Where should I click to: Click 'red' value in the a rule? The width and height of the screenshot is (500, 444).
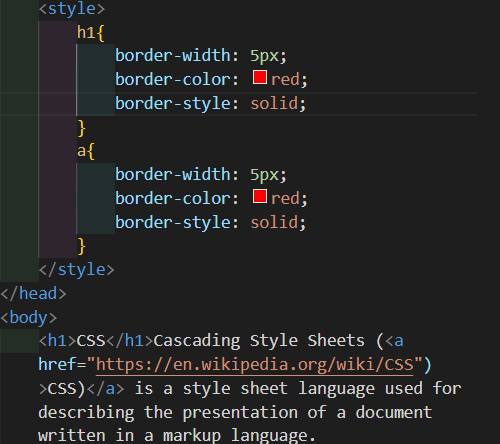coord(285,199)
